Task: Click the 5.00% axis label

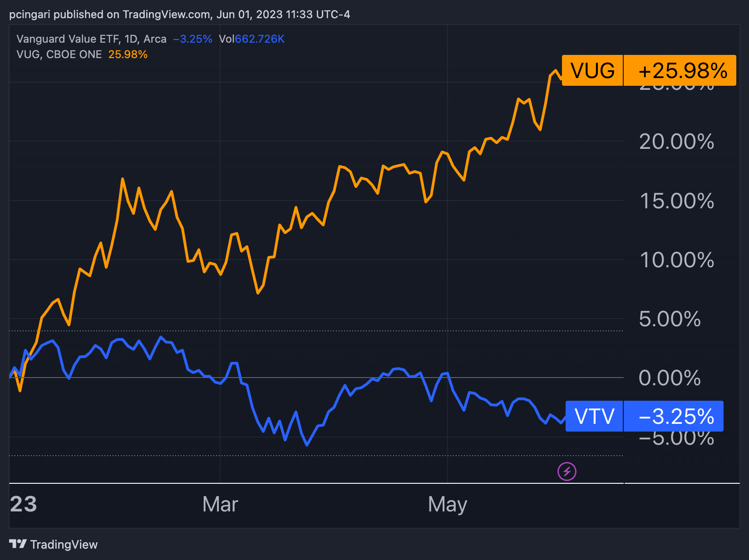Action: (670, 319)
